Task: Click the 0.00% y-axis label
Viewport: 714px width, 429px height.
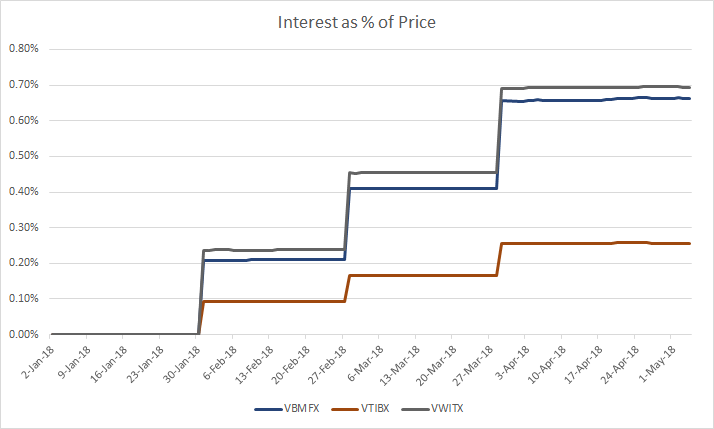Action: click(x=24, y=334)
